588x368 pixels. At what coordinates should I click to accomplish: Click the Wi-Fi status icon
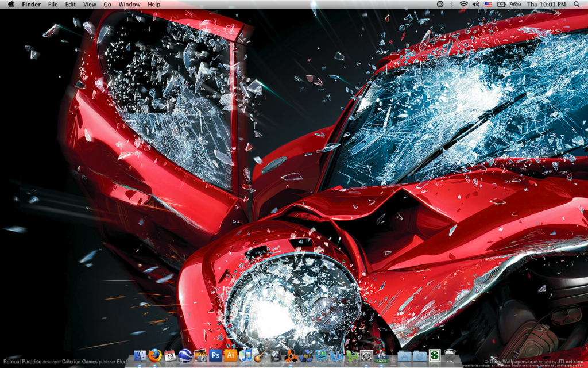[464, 4]
